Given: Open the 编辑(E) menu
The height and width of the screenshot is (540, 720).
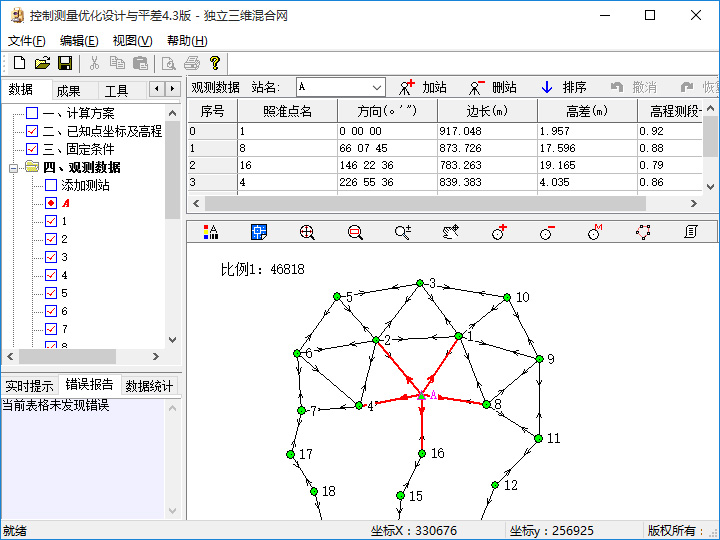Looking at the screenshot, I should point(79,41).
